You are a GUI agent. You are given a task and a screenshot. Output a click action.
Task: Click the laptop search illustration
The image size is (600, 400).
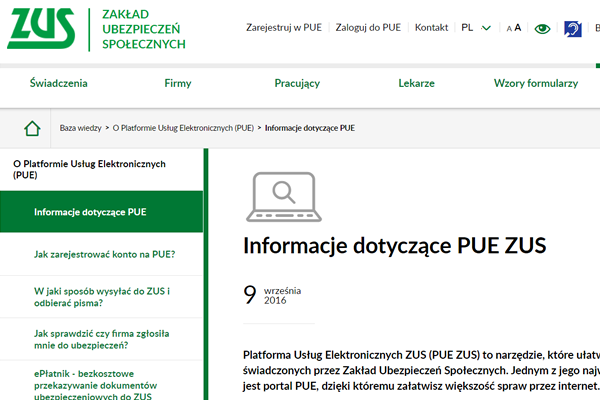(283, 195)
